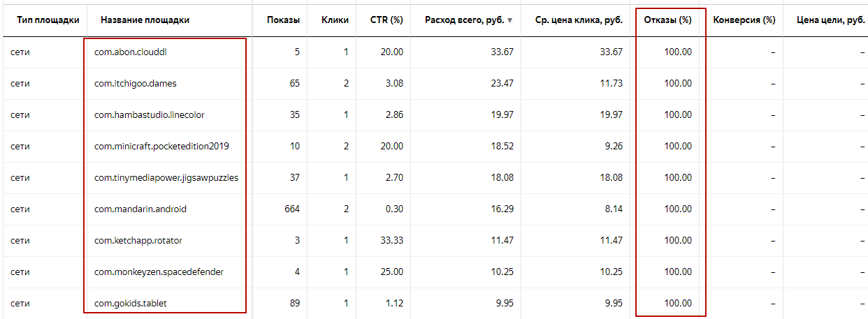This screenshot has width=868, height=319.
Task: Click the Название площадки column header
Action: 145,20
